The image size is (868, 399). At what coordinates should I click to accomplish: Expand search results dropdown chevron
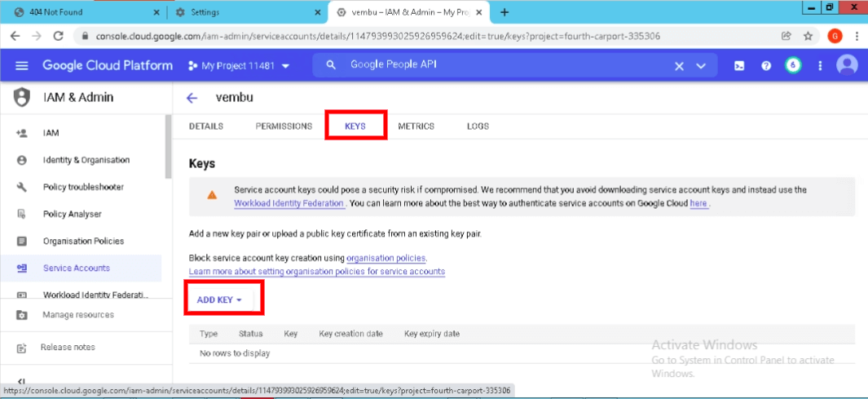702,66
